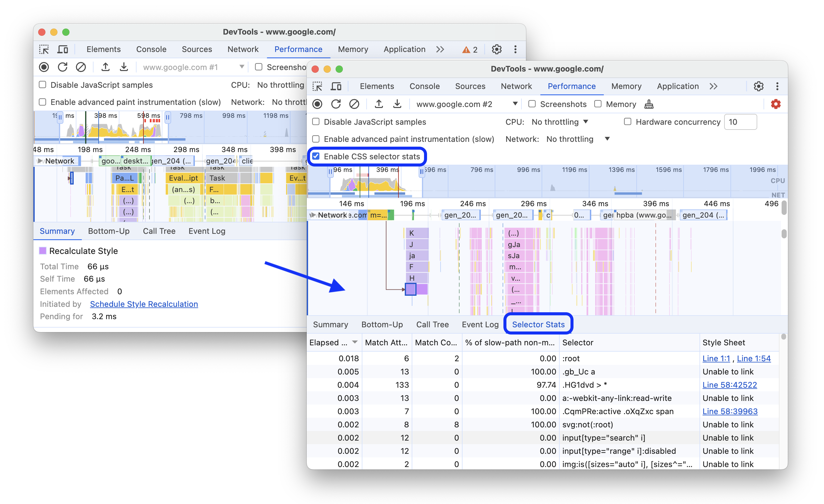Click the DevTools settings gear icon
Image resolution: width=824 pixels, height=504 pixels.
[759, 86]
